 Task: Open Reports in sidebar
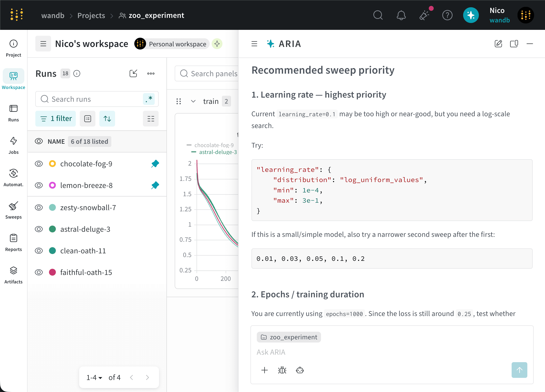pos(14,243)
